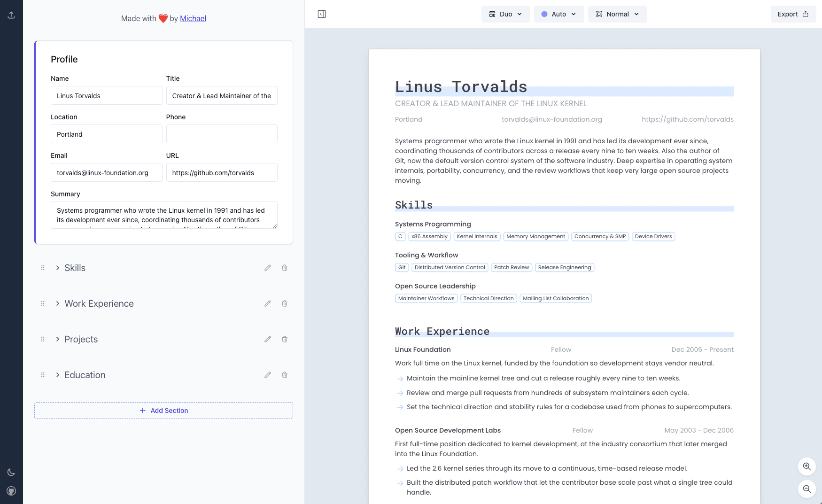Open Michael's author link
The image size is (822, 504).
pos(193,18)
